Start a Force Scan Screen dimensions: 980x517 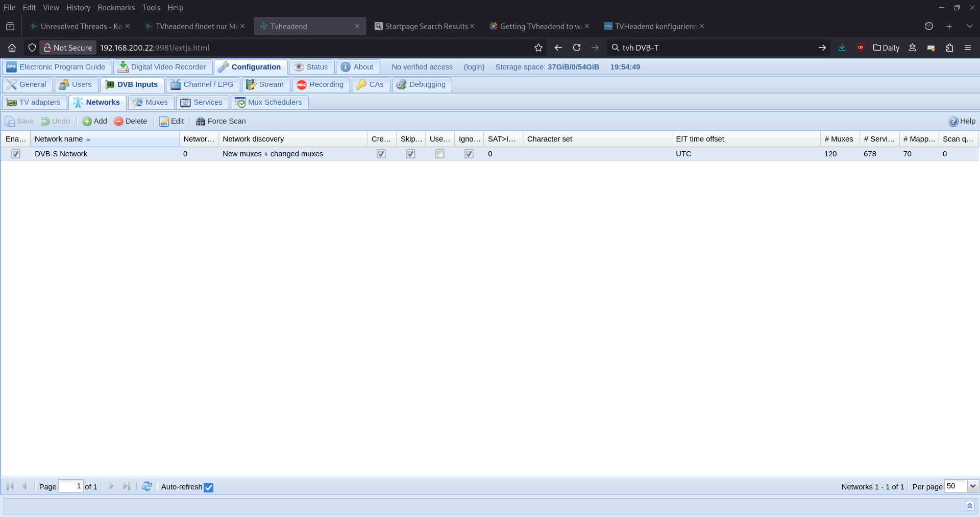[221, 121]
